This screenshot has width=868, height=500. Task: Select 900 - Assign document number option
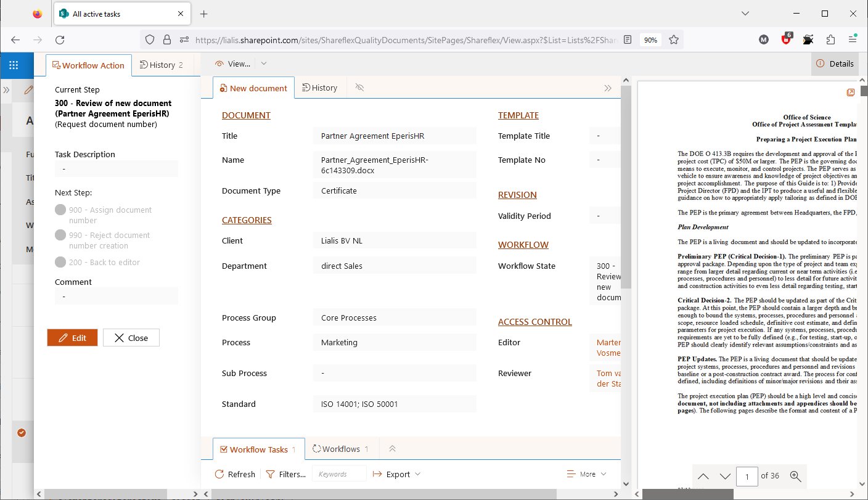point(60,210)
